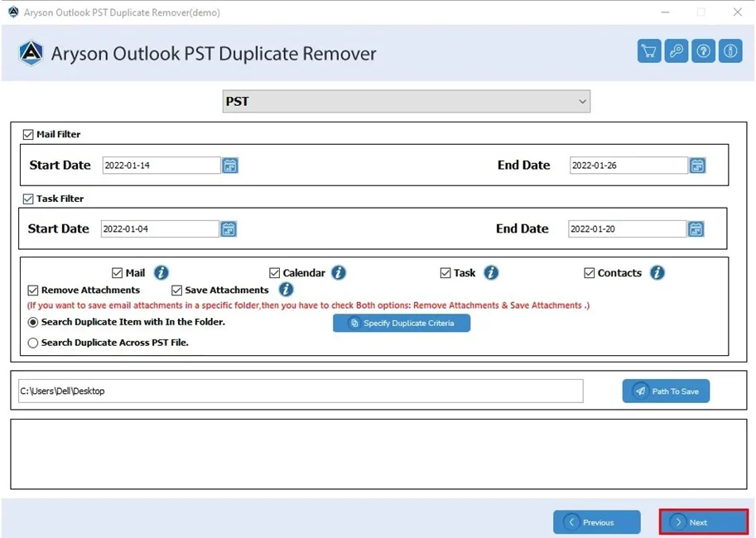
Task: Click the Specify Duplicate Criteria button
Action: pyautogui.click(x=401, y=323)
